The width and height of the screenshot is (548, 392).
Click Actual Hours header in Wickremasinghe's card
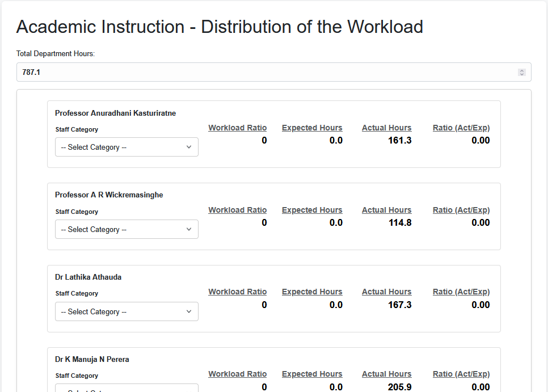pos(386,210)
